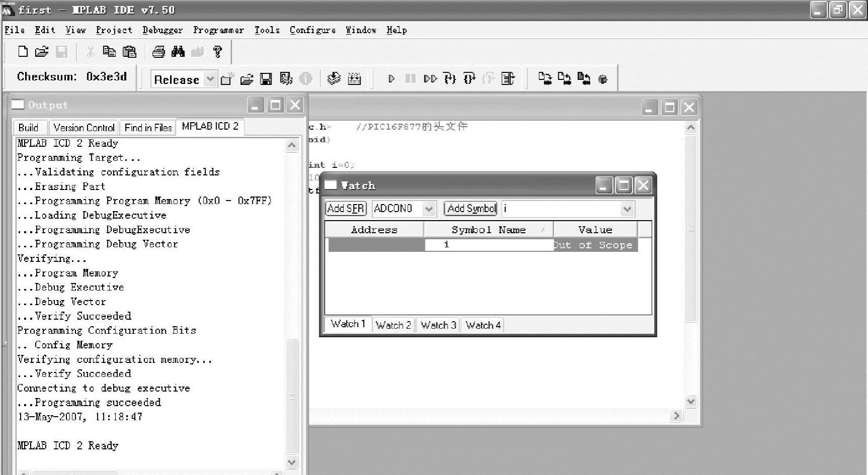The width and height of the screenshot is (868, 475).
Task: Save workspace with the floppy disk icon
Action: point(266,79)
